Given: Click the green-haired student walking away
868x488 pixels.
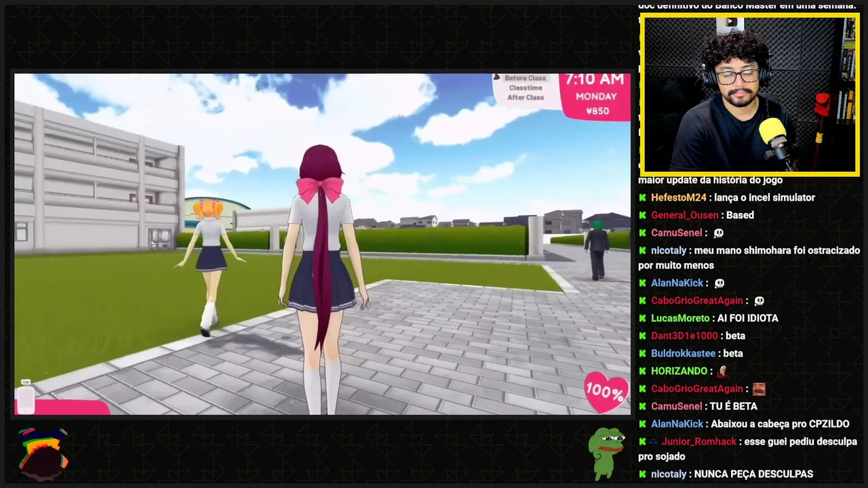Looking at the screenshot, I should click(597, 249).
